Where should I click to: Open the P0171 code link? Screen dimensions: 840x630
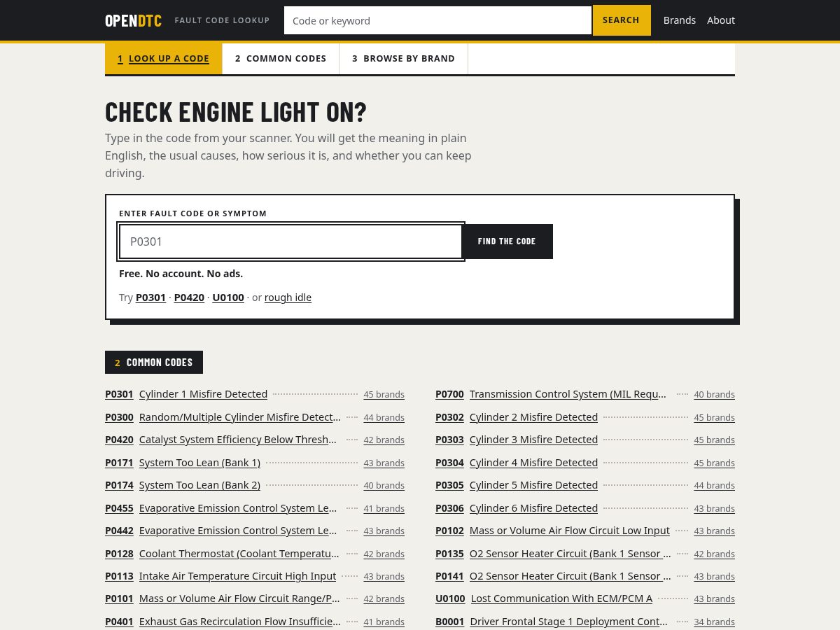tap(119, 463)
